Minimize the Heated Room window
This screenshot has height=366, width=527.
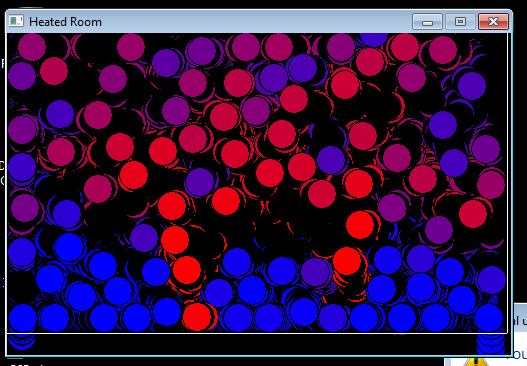tap(427, 22)
